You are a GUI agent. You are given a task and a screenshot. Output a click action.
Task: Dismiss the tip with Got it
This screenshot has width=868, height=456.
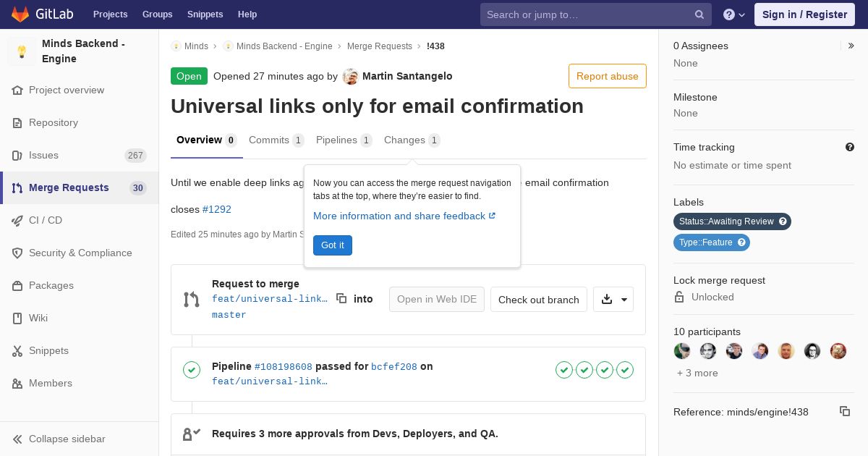(333, 245)
